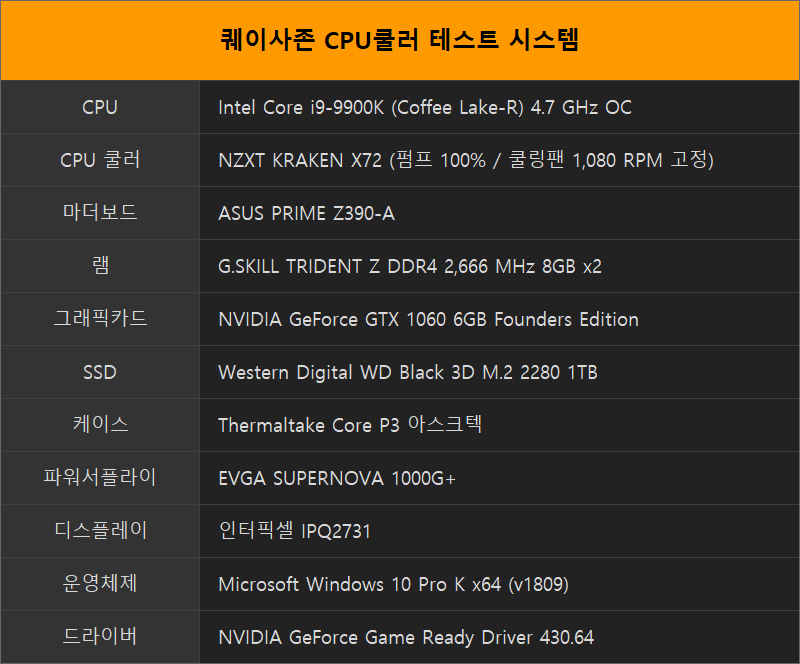Select the '케이스' row label
Image resolution: width=800 pixels, height=664 pixels.
100,425
